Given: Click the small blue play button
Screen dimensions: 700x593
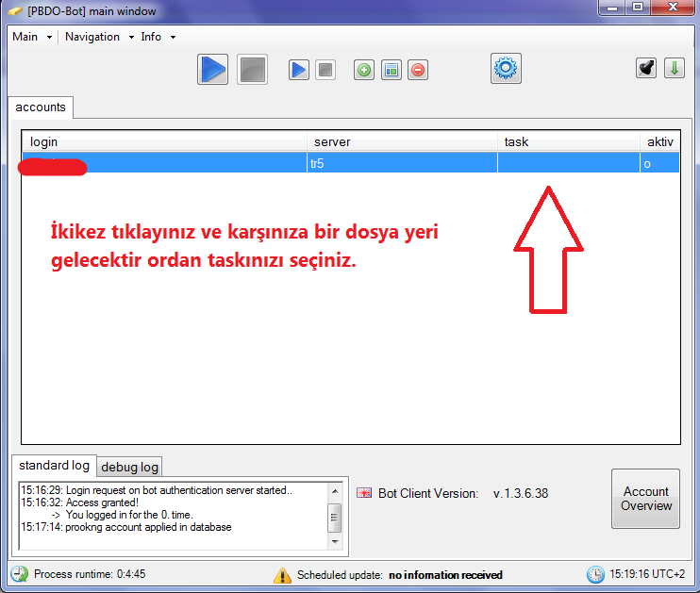Looking at the screenshot, I should pyautogui.click(x=299, y=70).
